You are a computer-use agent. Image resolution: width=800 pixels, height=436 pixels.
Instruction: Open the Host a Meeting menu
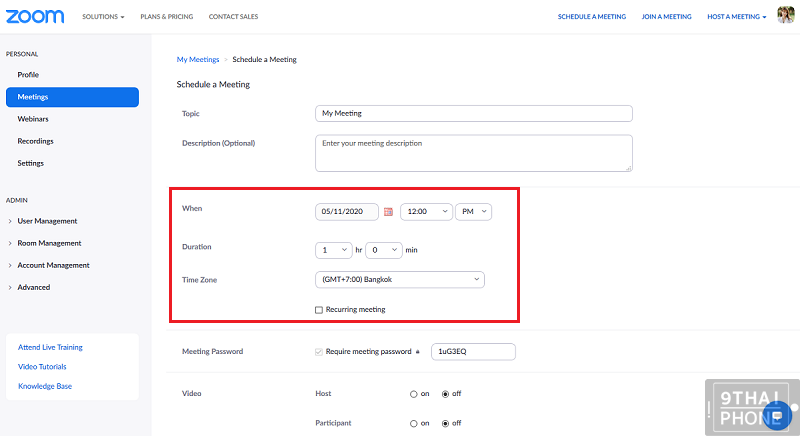(x=736, y=17)
